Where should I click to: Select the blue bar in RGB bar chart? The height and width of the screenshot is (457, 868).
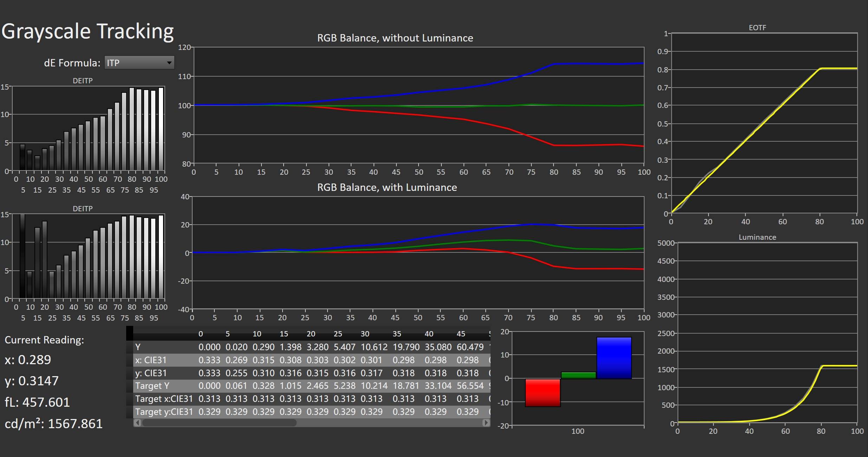tap(614, 358)
